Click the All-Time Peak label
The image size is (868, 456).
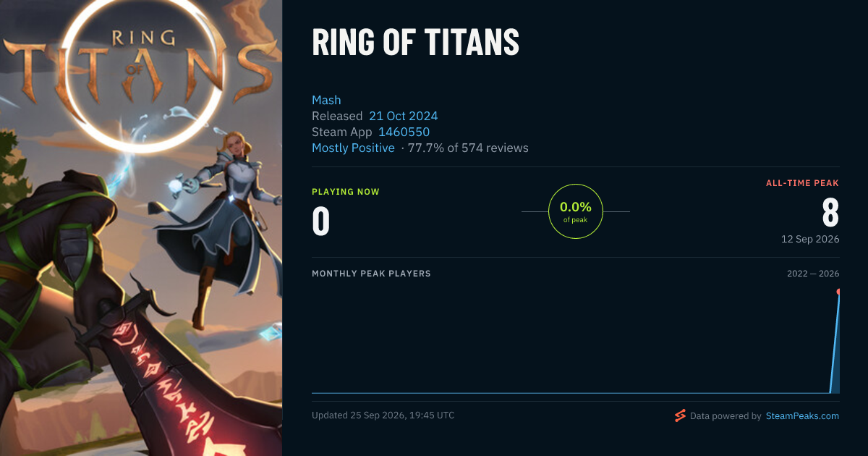tap(803, 183)
